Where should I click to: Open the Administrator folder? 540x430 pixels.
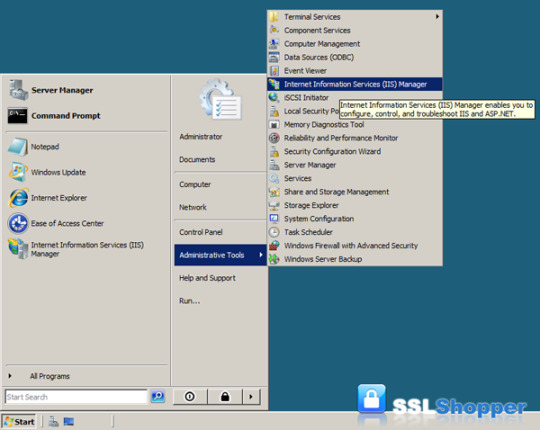pos(200,136)
